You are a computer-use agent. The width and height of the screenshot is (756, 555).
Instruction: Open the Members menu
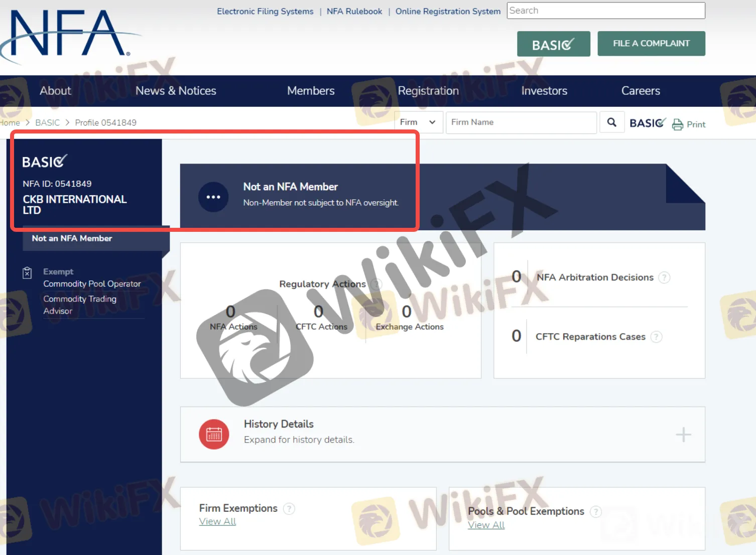311,91
